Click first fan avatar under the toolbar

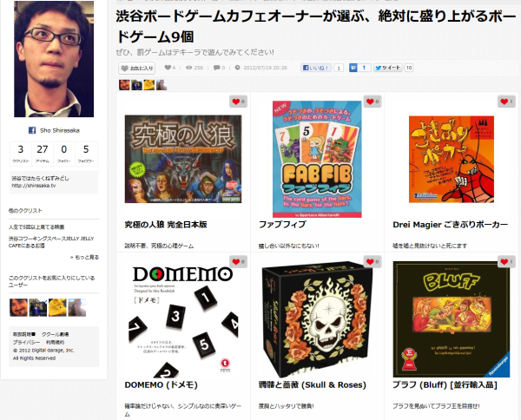[x=124, y=85]
